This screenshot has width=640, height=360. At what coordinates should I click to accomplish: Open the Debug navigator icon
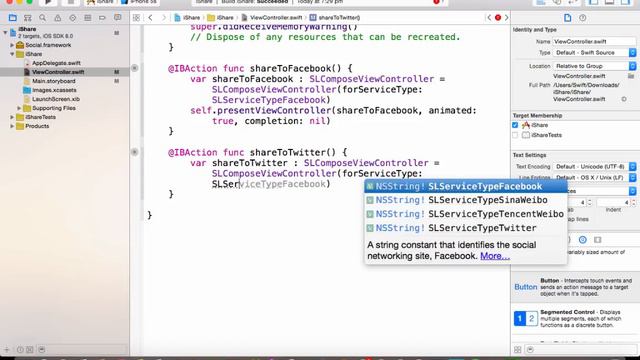87,18
